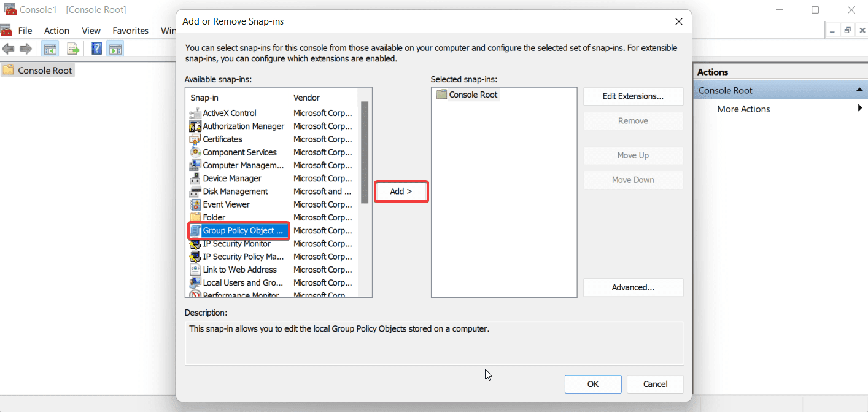Click the Forward arrow in the MMC toolbar
This screenshot has width=868, height=412.
click(25, 49)
